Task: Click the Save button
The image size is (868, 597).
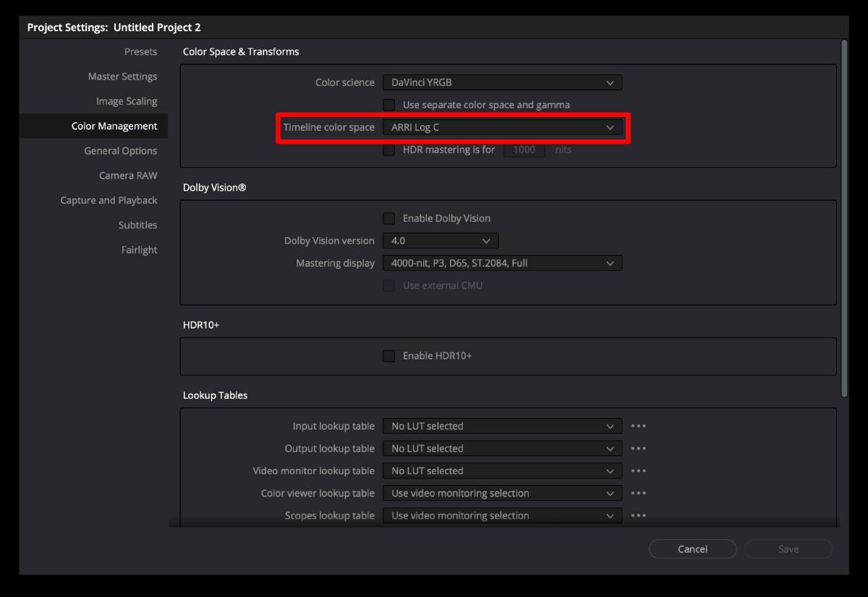Action: click(788, 549)
